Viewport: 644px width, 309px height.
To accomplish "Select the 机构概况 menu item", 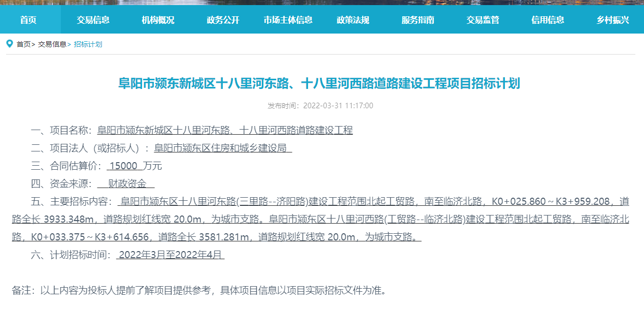I will (158, 20).
